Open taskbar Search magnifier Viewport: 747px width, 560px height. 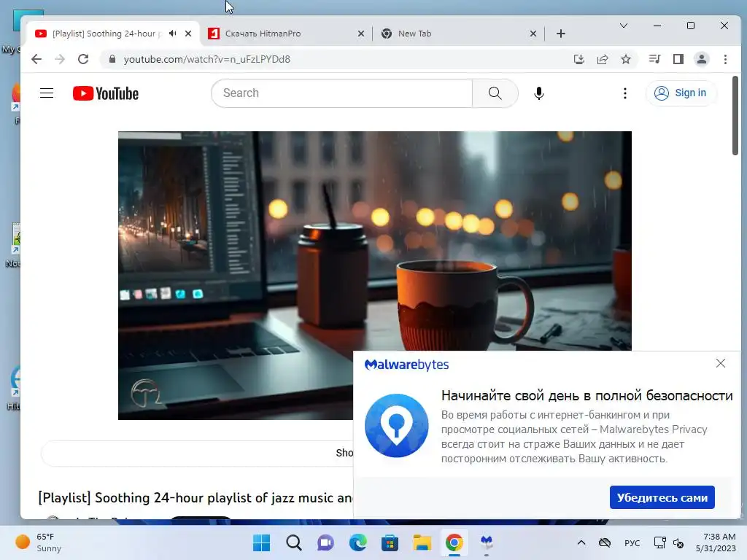[x=294, y=542]
